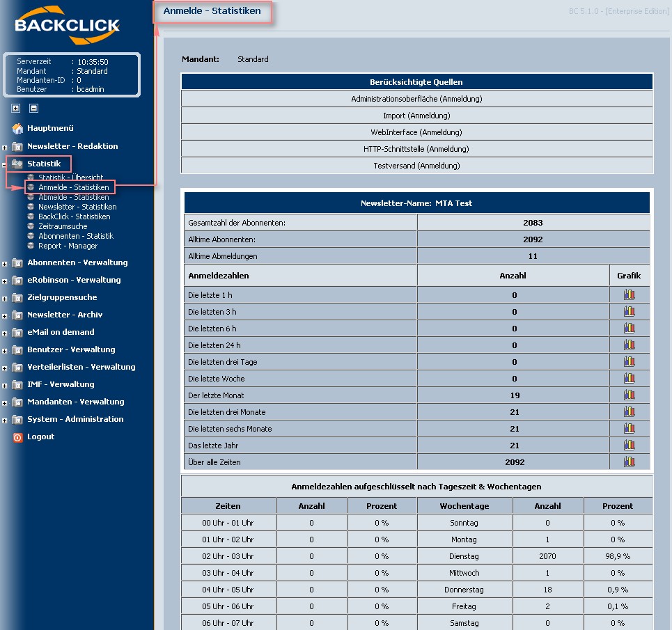The width and height of the screenshot is (672, 630).
Task: Open Newsletter - Statistiken
Action: (x=77, y=207)
